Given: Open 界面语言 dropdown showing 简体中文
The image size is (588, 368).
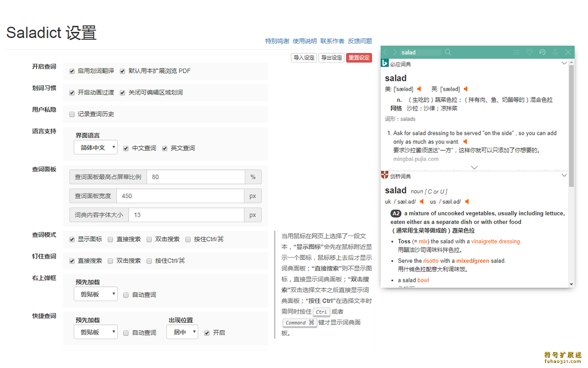Looking at the screenshot, I should tap(96, 147).
